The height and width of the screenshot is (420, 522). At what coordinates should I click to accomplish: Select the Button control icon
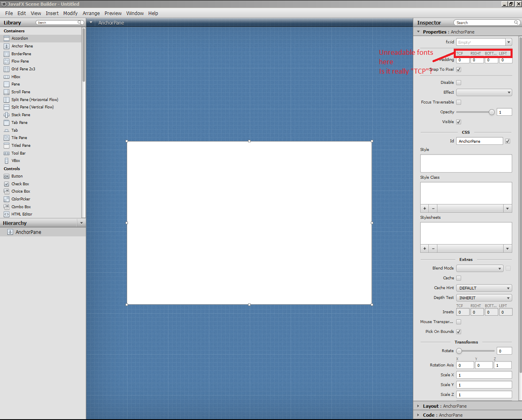(7, 176)
